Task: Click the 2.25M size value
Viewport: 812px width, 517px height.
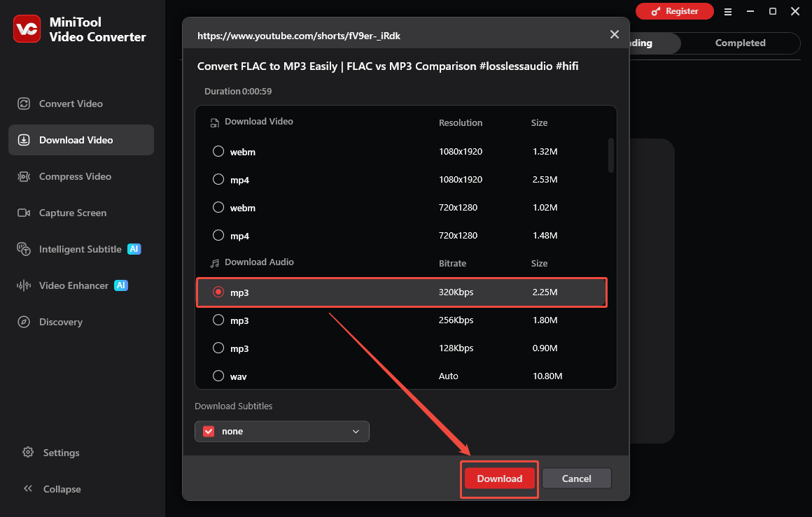Action: [545, 292]
